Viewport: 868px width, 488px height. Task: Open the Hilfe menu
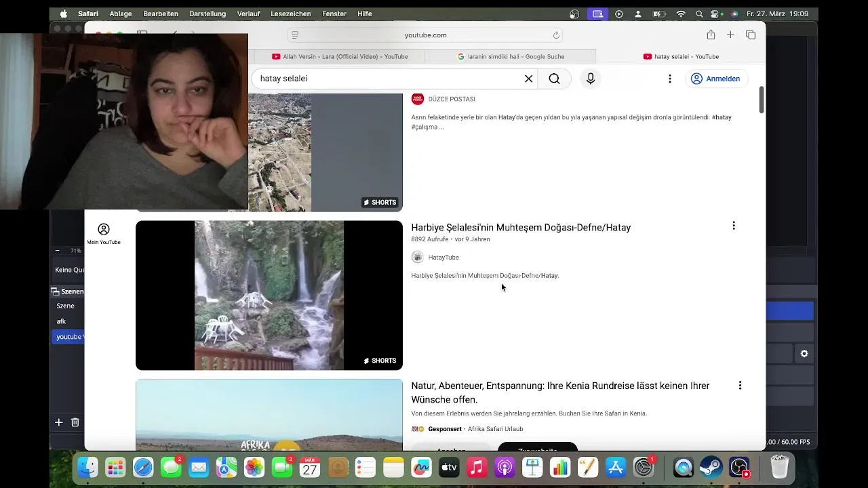[365, 14]
